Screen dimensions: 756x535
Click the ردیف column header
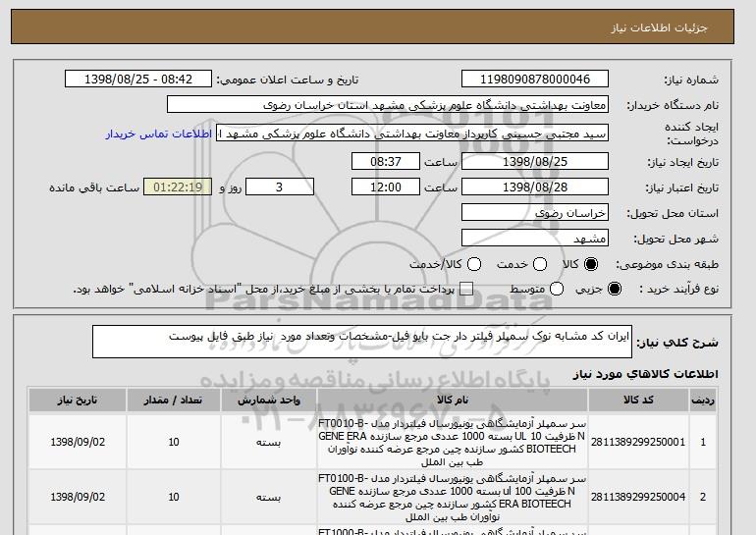pyautogui.click(x=703, y=401)
